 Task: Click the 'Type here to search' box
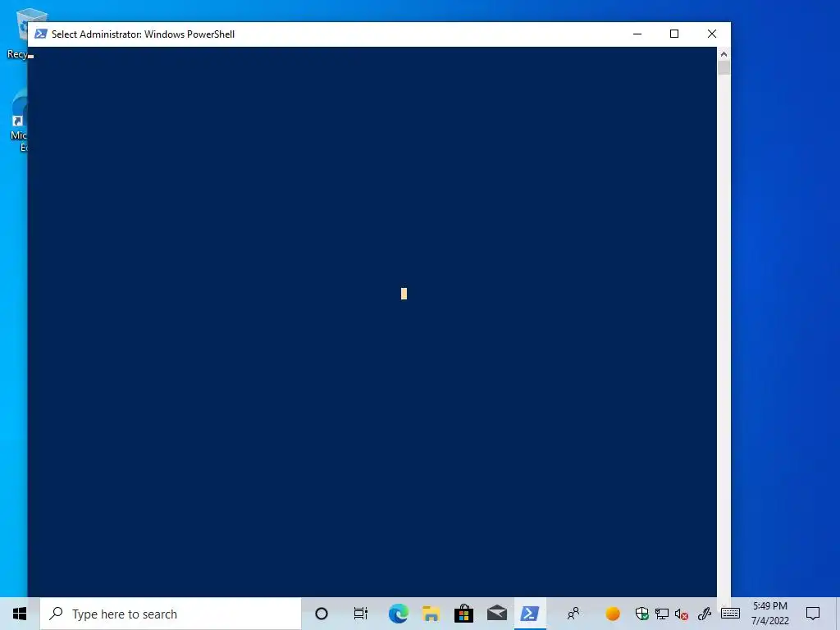(x=171, y=614)
